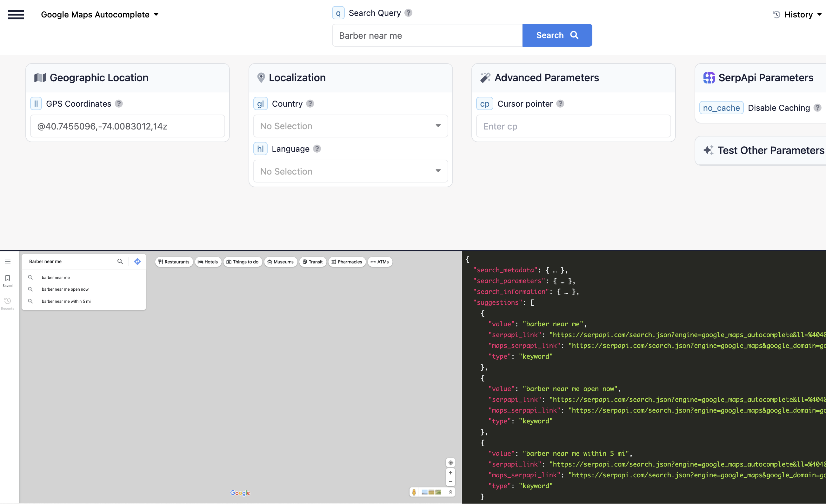Open the Google Maps Autocomplete engine dropdown
The height and width of the screenshot is (504, 826).
pos(100,14)
